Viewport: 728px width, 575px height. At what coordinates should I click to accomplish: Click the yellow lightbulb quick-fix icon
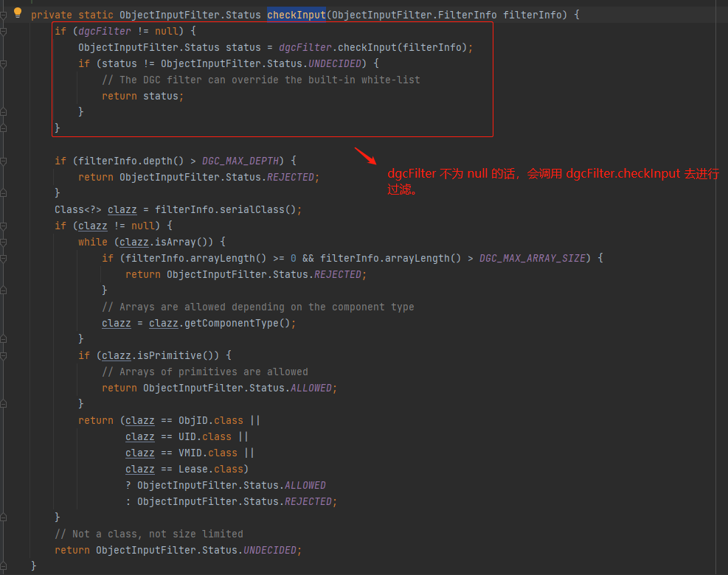(x=18, y=13)
